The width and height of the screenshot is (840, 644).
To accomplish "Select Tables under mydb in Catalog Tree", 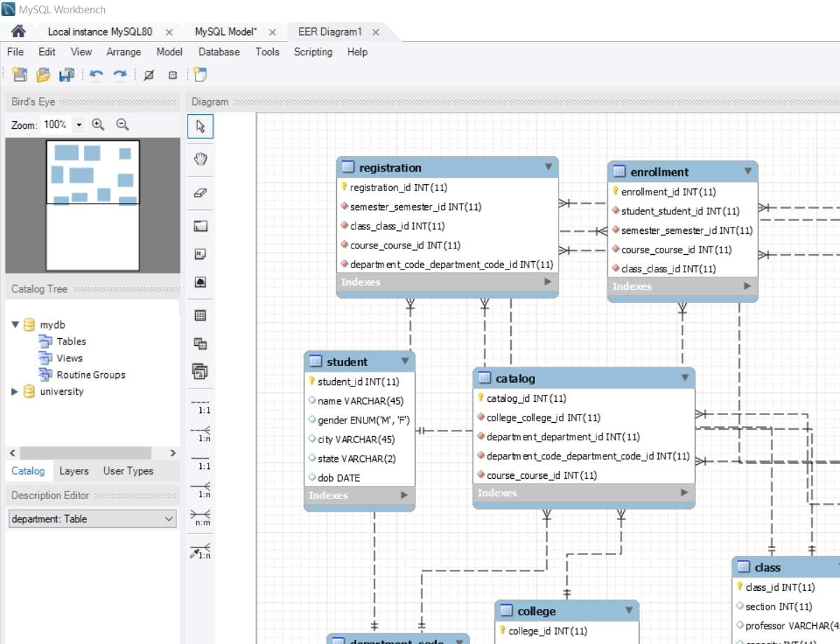I will coord(71,342).
